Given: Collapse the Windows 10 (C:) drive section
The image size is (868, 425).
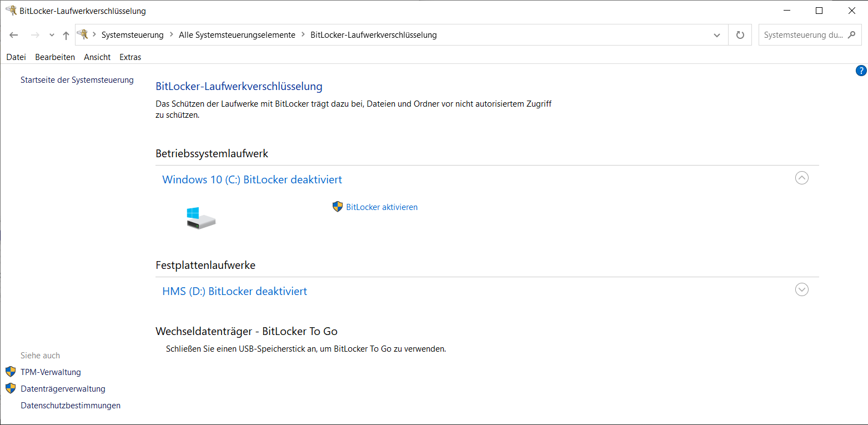Looking at the screenshot, I should tap(802, 178).
